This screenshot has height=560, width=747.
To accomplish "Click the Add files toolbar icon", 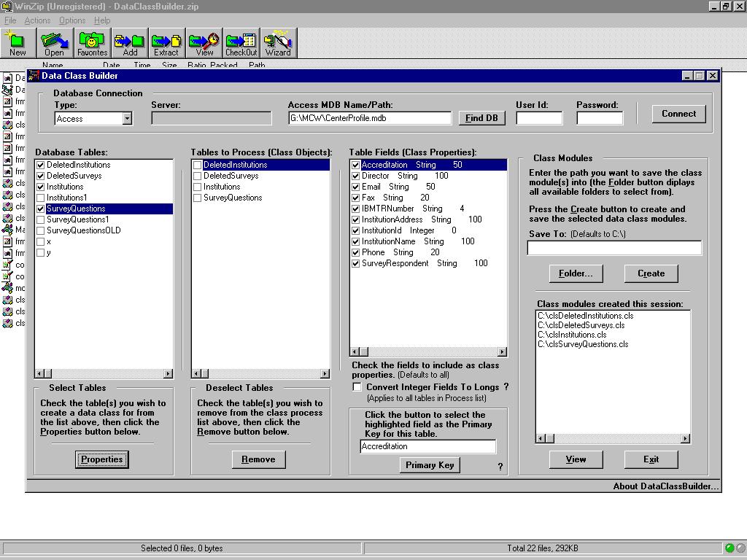I will (130, 43).
